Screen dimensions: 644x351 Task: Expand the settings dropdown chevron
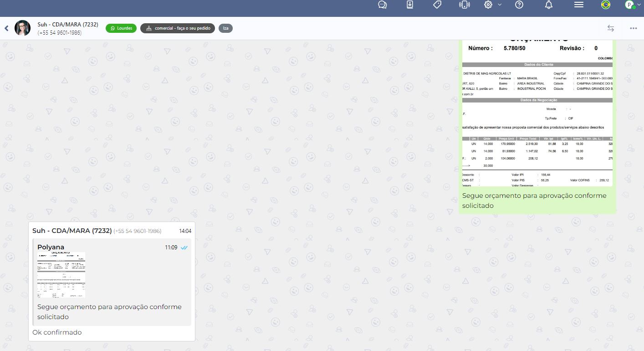500,5
